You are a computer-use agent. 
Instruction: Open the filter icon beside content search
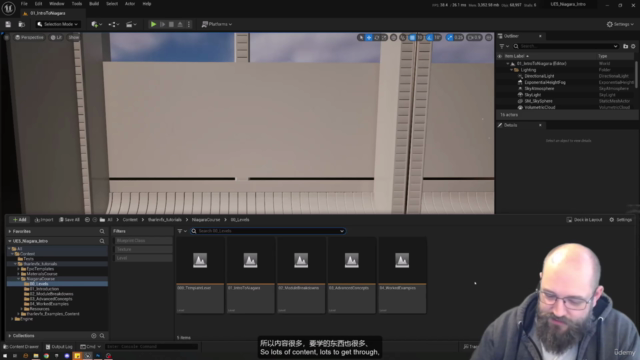coord(182,231)
